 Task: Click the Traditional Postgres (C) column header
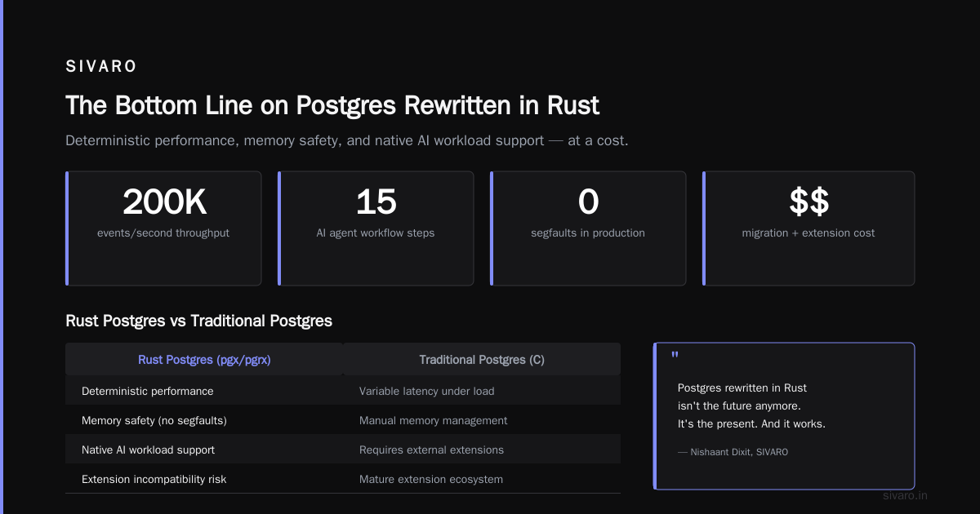coord(482,359)
